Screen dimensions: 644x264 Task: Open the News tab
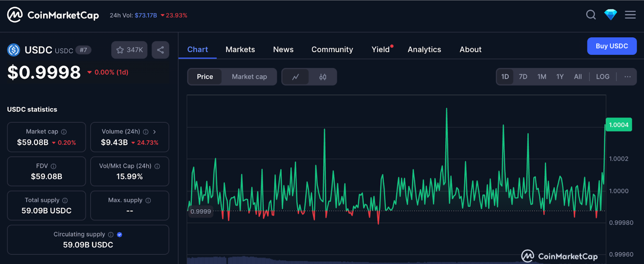(283, 50)
